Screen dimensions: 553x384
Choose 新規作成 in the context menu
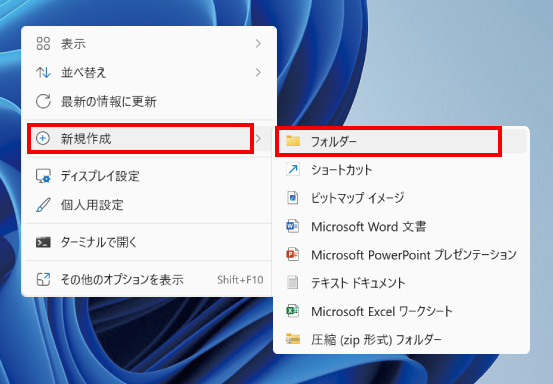point(149,138)
